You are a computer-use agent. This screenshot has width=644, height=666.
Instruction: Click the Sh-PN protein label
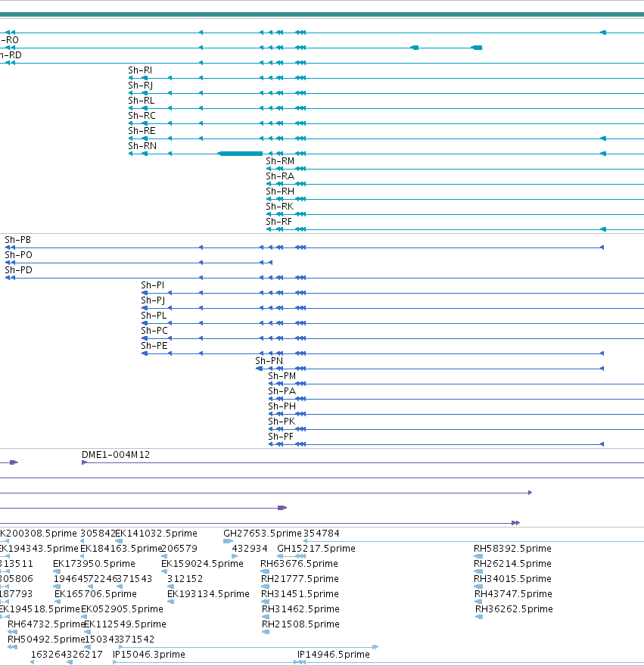coord(269,361)
